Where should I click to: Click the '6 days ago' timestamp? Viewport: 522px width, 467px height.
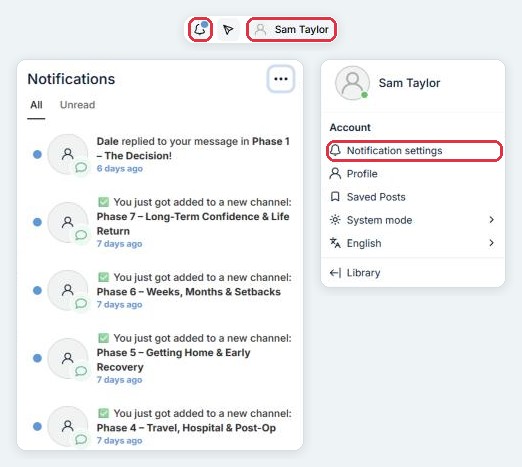(x=120, y=169)
